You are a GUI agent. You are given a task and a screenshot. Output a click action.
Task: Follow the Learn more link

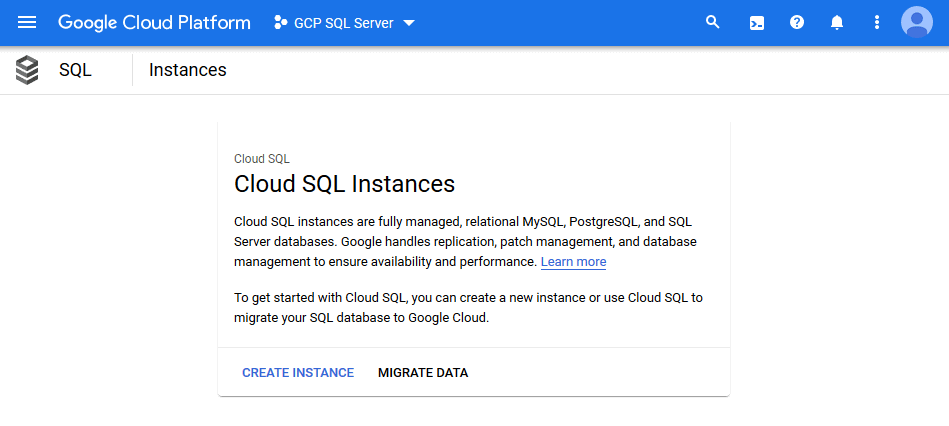coord(573,262)
